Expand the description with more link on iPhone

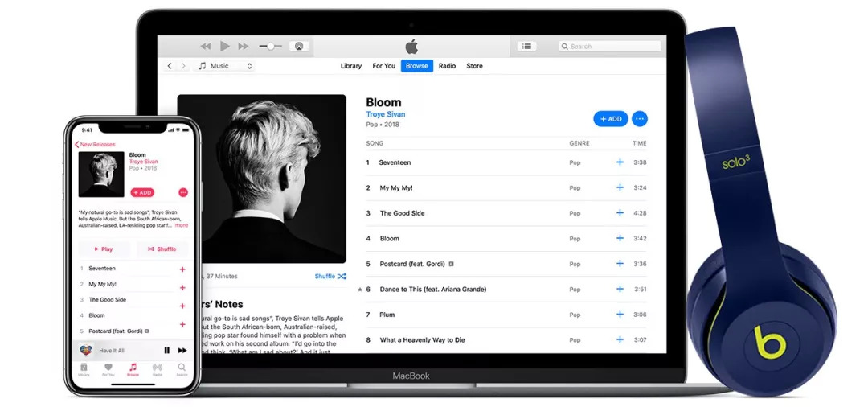[x=182, y=225]
